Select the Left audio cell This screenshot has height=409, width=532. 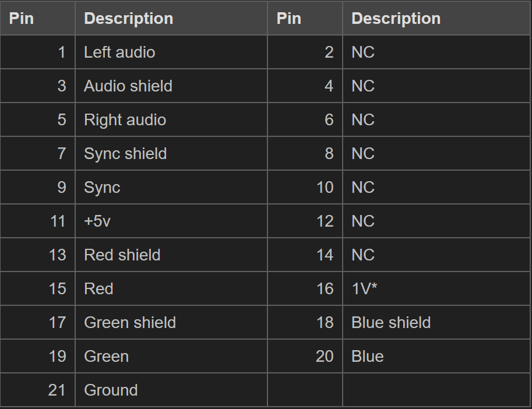click(119, 52)
